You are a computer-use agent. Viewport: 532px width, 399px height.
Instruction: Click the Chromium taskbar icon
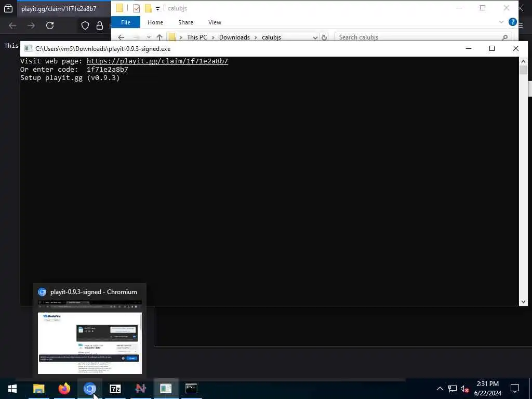click(x=89, y=389)
